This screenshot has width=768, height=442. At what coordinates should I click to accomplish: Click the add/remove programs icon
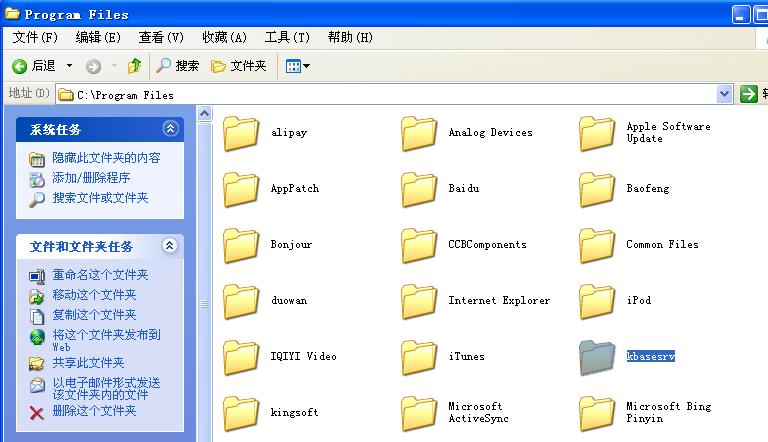point(37,180)
